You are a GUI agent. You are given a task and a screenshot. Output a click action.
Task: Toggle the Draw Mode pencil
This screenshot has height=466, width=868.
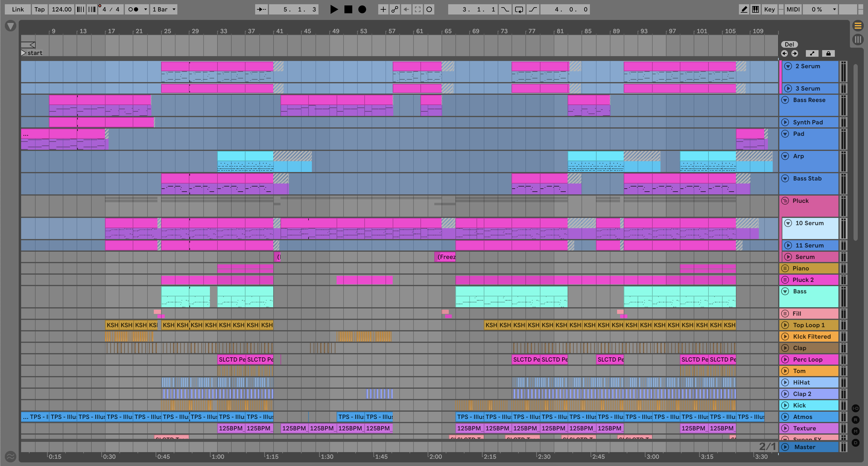[744, 9]
